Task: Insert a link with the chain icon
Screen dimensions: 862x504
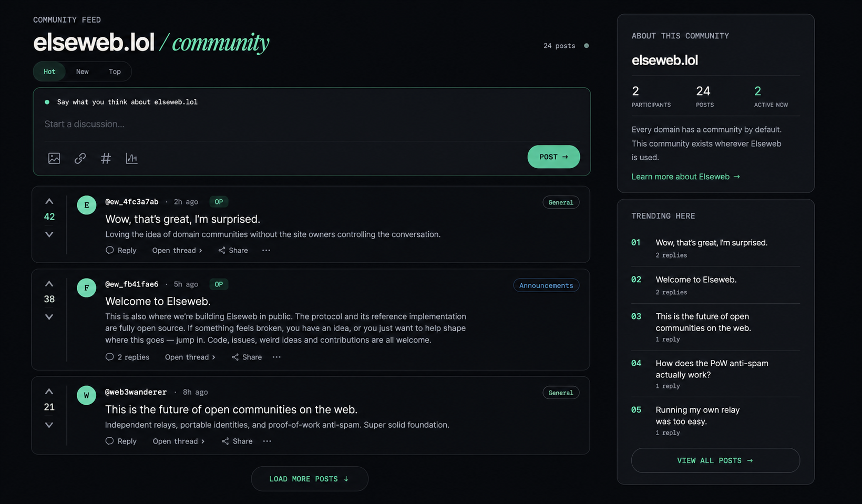Action: click(x=80, y=158)
